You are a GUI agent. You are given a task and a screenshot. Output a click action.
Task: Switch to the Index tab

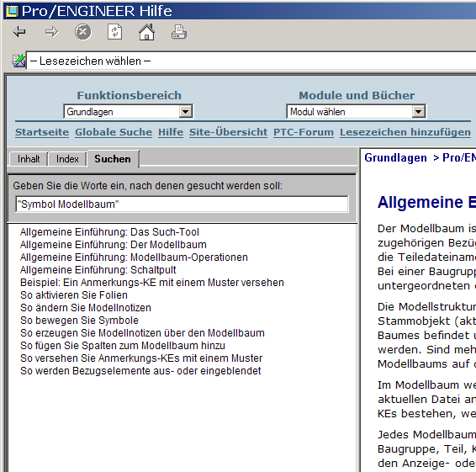coord(67,159)
